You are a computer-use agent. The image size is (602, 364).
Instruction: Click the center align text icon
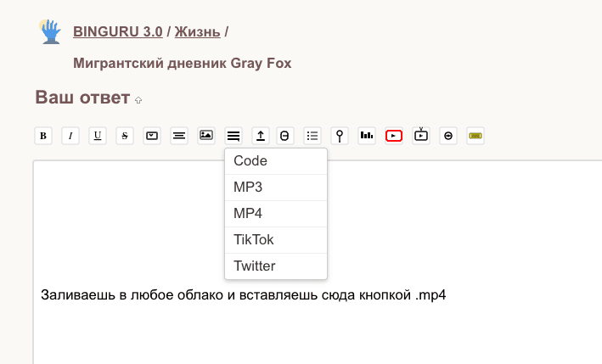[x=179, y=135]
